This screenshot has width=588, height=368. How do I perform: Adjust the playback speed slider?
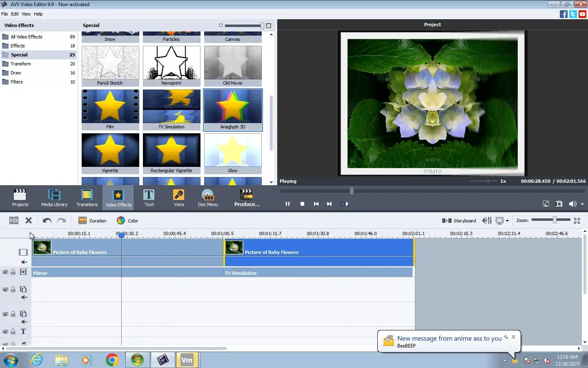point(488,181)
